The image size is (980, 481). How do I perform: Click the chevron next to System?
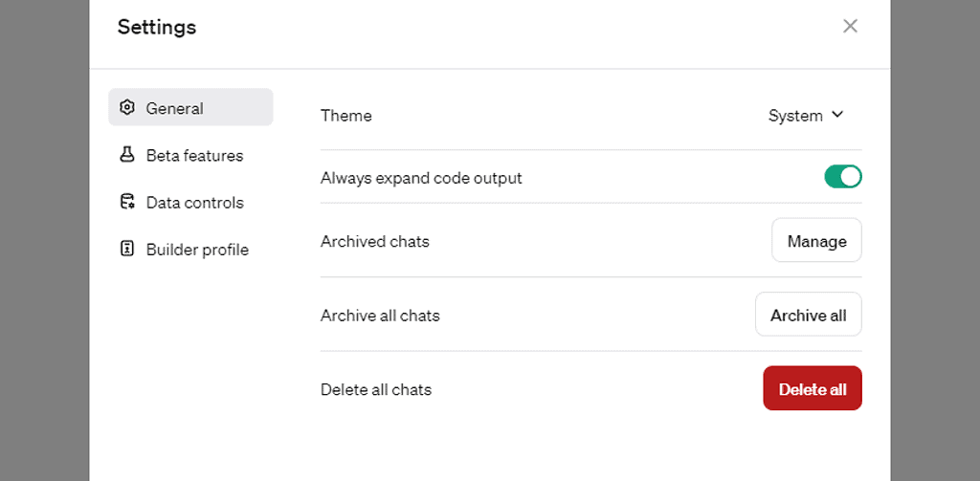837,115
